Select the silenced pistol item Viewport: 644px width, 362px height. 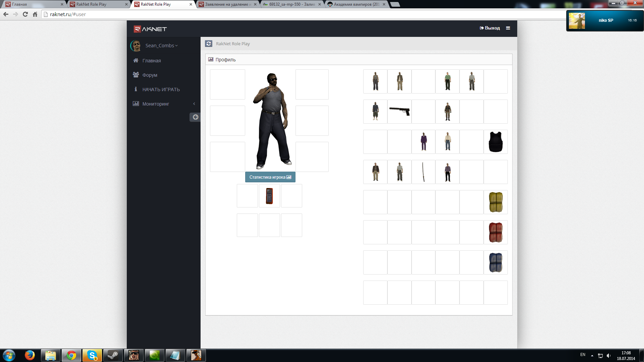[x=399, y=112]
